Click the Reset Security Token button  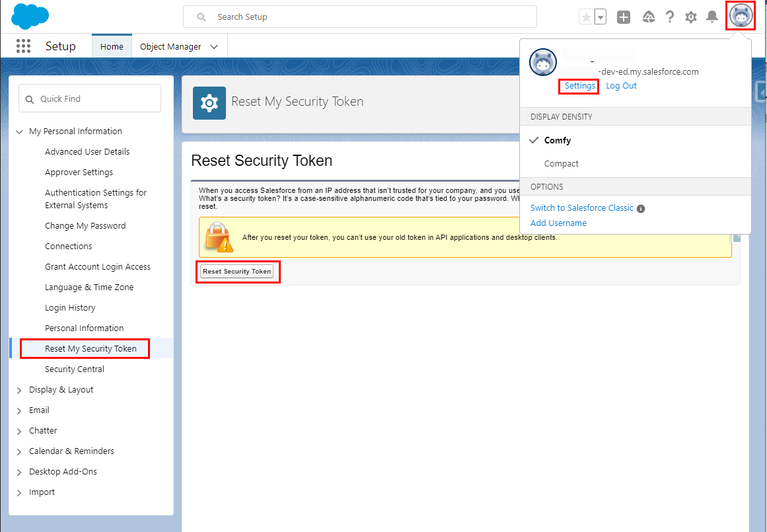click(x=237, y=271)
